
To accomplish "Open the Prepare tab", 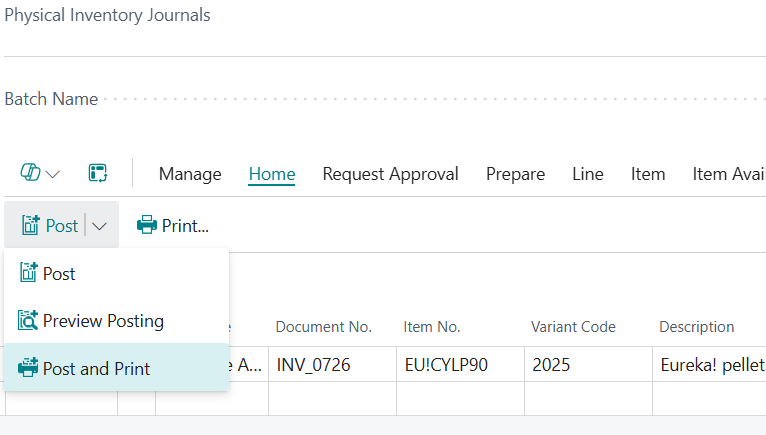I will pos(515,174).
